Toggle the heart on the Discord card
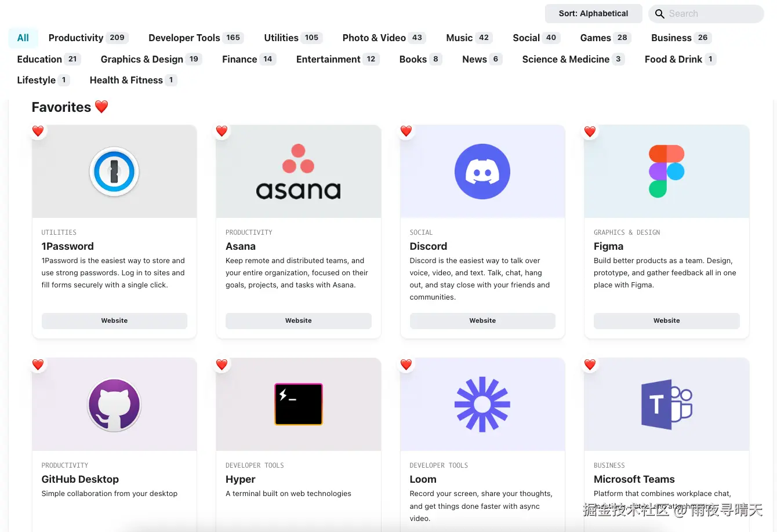777x532 pixels. click(x=406, y=132)
